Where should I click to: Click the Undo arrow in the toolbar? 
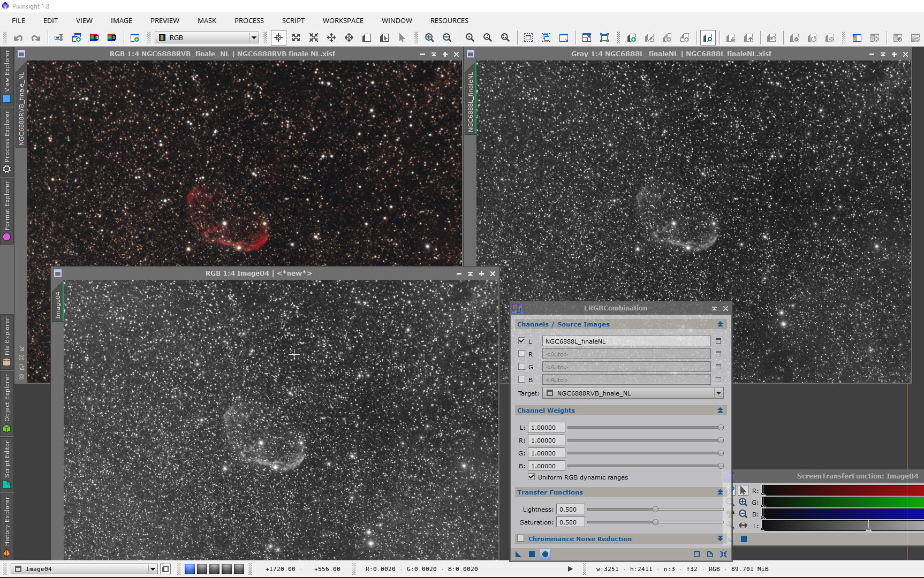click(x=18, y=37)
